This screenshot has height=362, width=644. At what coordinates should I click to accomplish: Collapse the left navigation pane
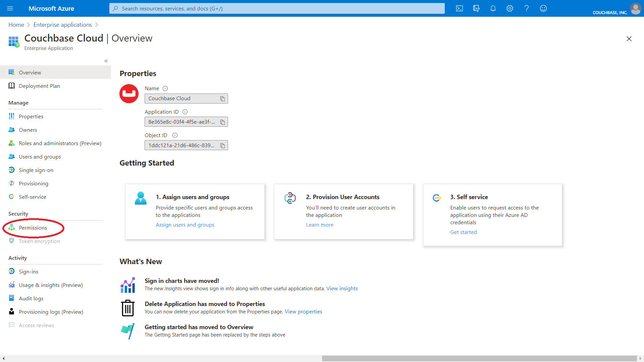(106, 61)
